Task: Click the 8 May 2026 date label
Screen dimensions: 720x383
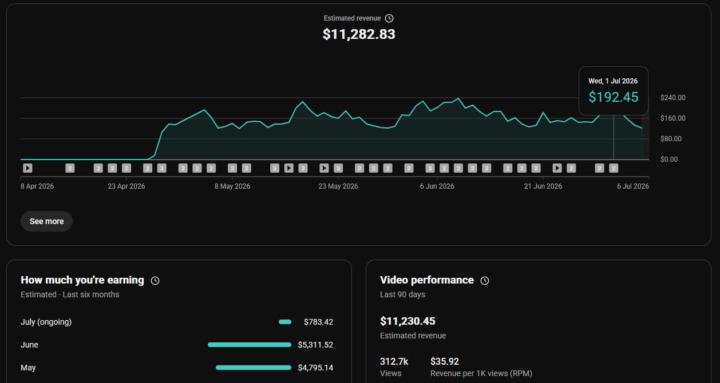Action: tap(232, 186)
